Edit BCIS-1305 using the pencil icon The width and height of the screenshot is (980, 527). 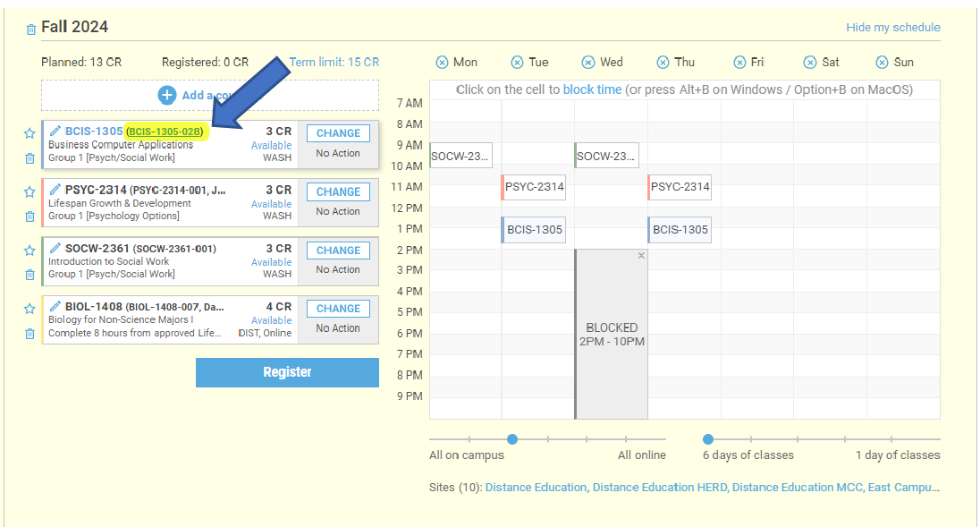(x=55, y=131)
